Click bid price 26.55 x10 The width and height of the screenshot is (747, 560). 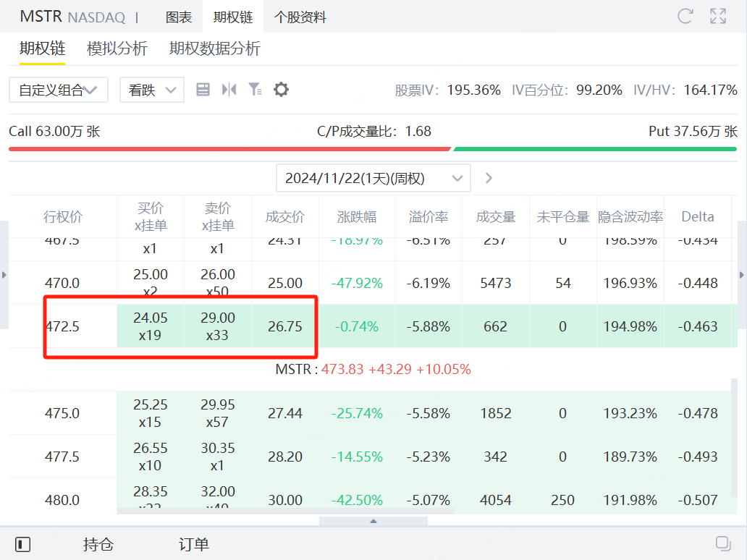coord(151,457)
